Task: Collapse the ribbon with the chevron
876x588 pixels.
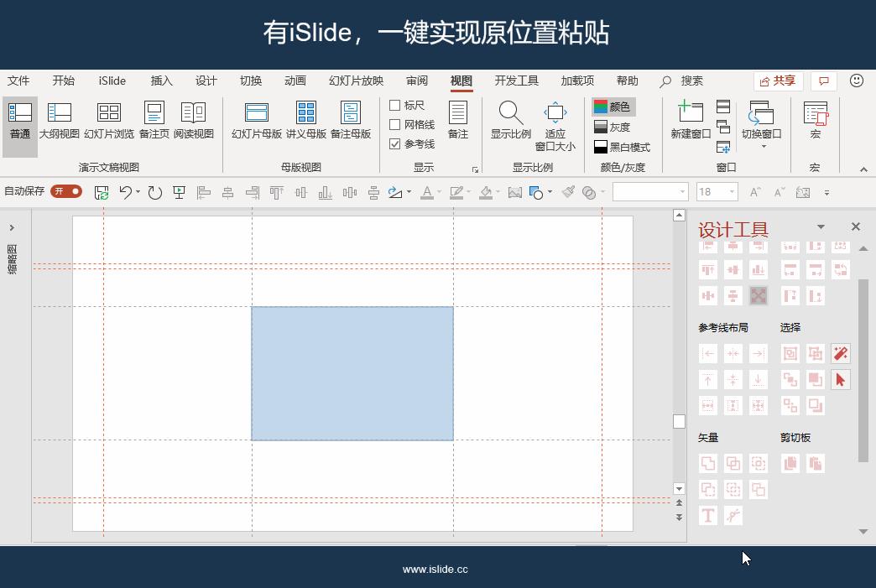Action: 863,169
